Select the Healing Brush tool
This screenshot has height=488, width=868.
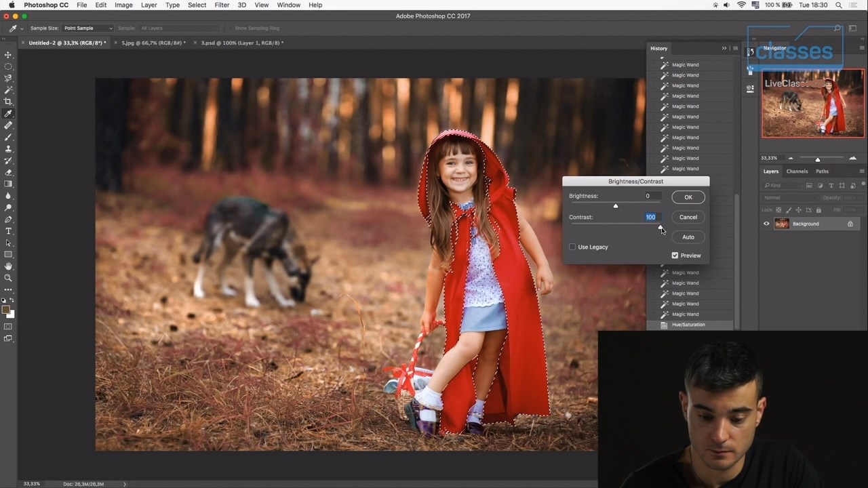[8, 125]
